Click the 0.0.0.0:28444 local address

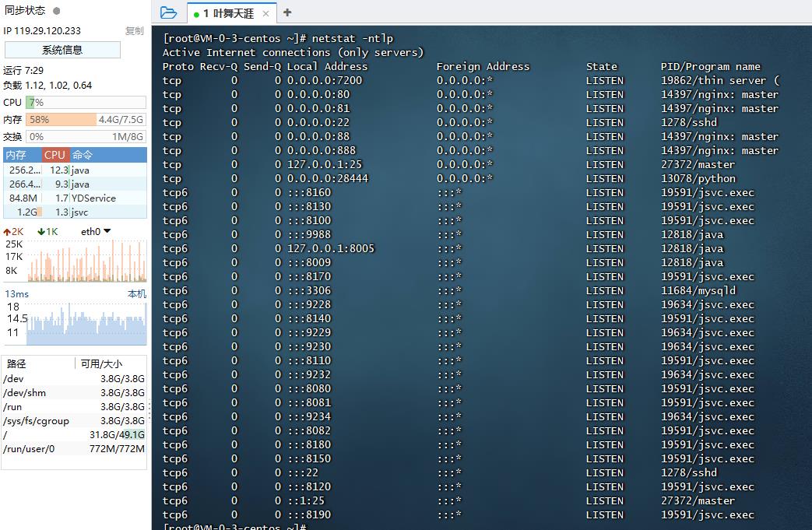[x=327, y=178]
